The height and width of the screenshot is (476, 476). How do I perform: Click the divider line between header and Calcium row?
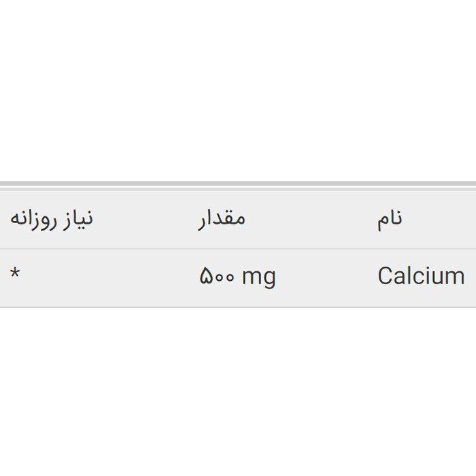(x=238, y=249)
